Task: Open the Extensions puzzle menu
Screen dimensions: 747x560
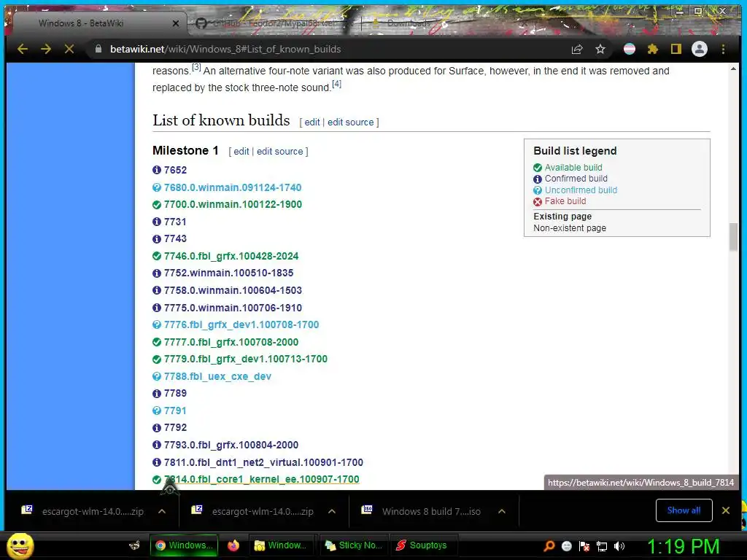Action: [653, 49]
